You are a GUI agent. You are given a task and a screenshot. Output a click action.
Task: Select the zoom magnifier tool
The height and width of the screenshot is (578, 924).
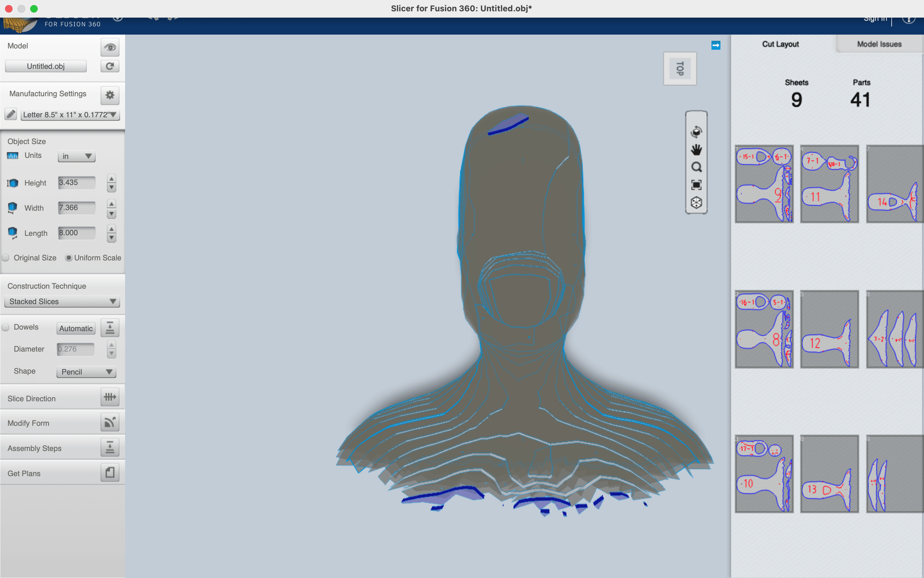pos(696,167)
